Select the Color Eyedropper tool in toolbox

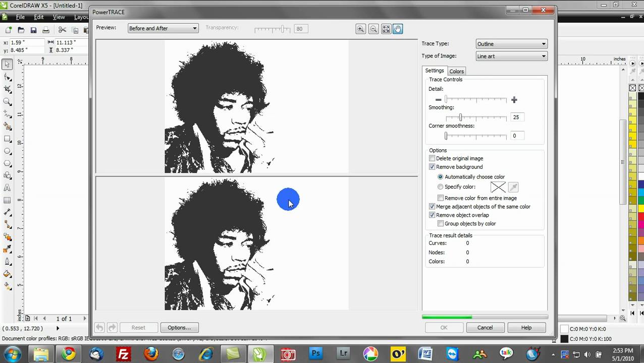coord(7,250)
